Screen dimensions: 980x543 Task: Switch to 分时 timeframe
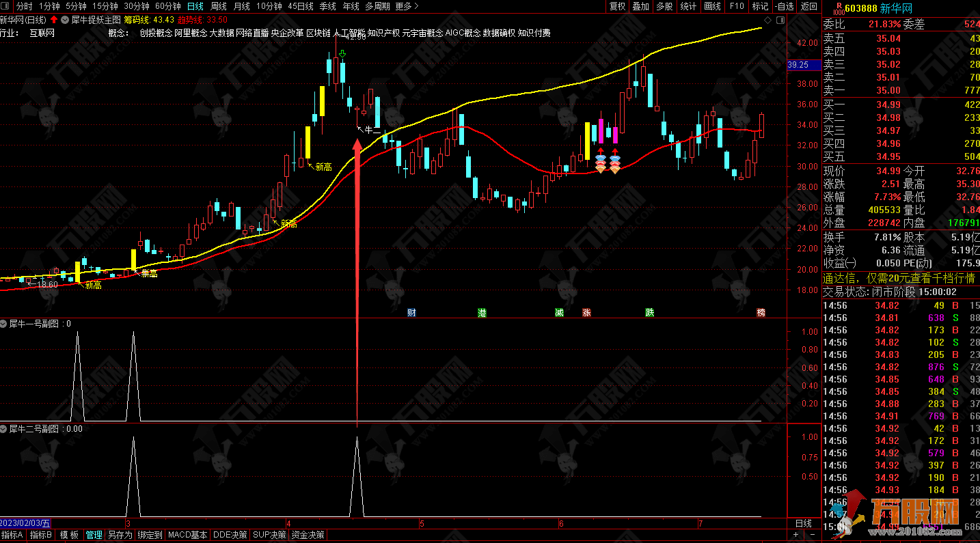coord(24,6)
